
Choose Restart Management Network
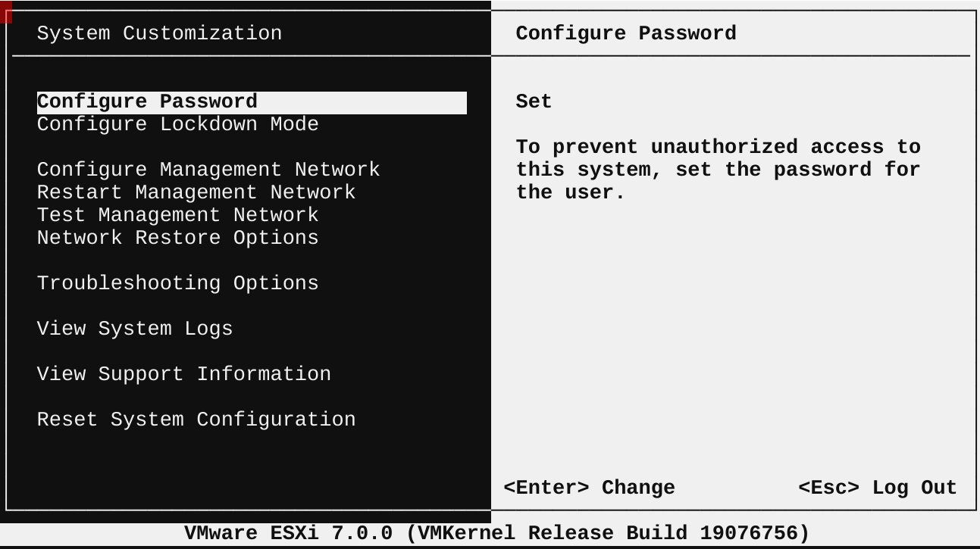196,193
